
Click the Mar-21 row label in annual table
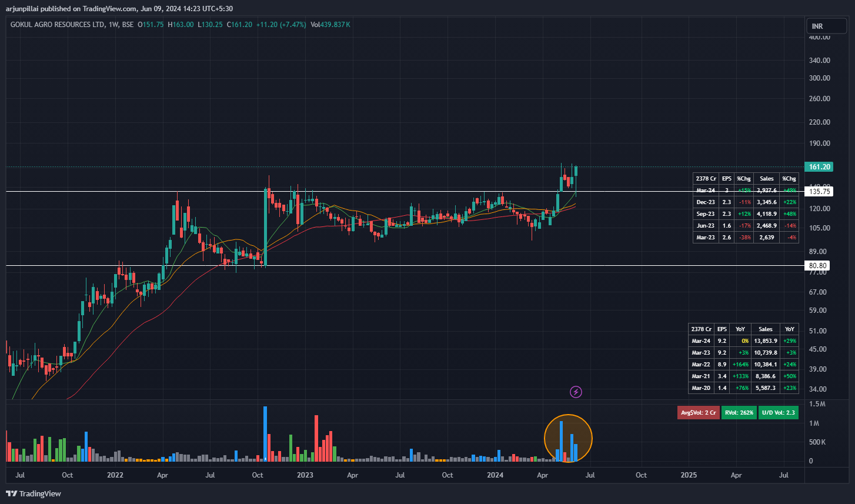700,376
